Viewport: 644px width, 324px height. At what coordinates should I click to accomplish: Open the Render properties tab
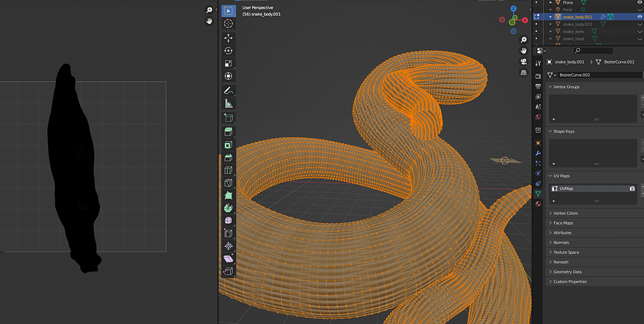coord(538,76)
